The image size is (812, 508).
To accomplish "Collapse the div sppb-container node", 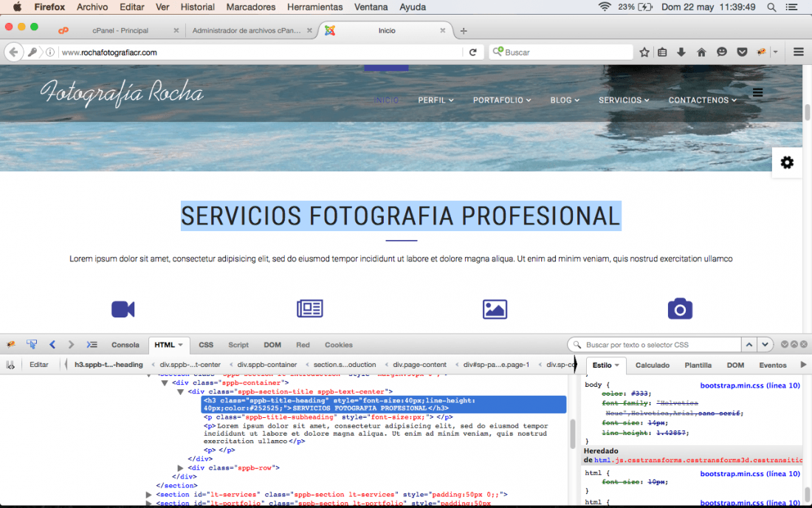I will coord(165,383).
